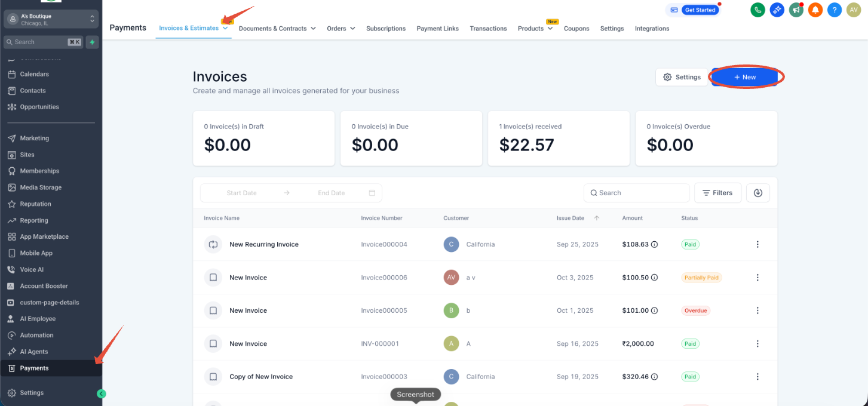Click the blue launchpad icon in header

pos(777,10)
